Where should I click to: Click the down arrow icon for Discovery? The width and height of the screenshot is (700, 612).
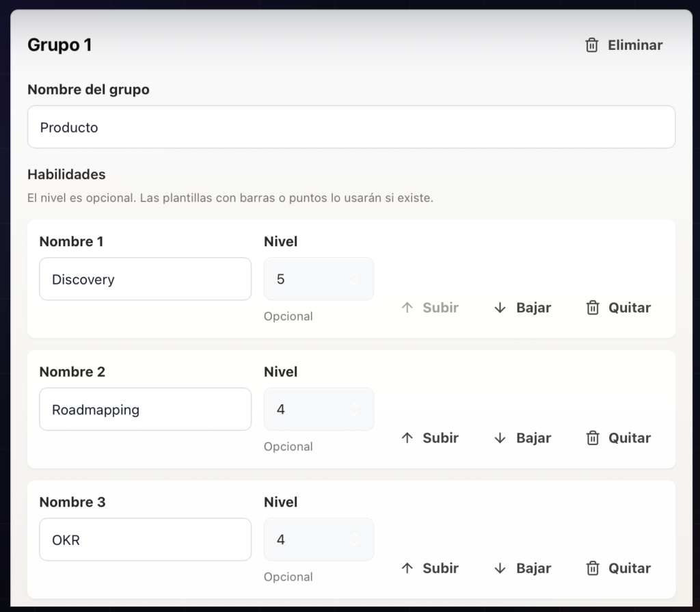[x=500, y=308]
